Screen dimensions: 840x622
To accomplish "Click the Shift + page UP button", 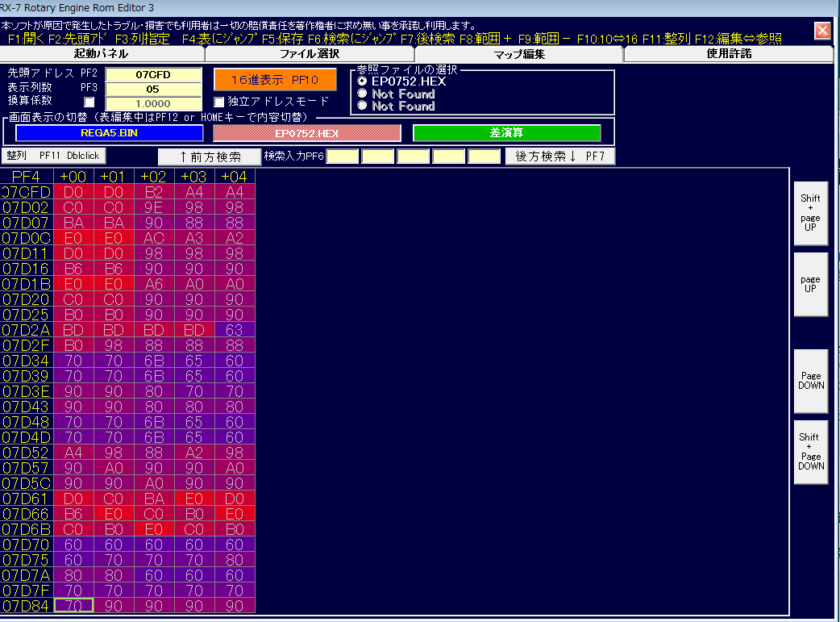I will (x=810, y=213).
